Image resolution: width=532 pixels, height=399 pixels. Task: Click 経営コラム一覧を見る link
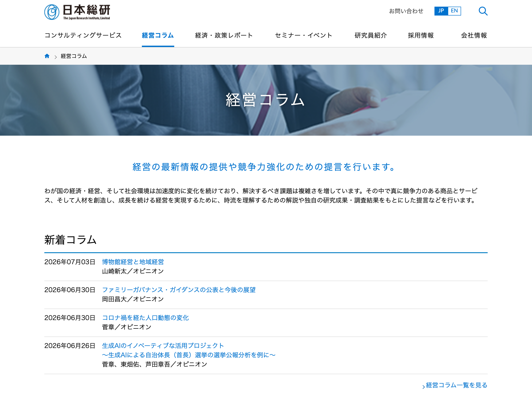pyautogui.click(x=457, y=385)
